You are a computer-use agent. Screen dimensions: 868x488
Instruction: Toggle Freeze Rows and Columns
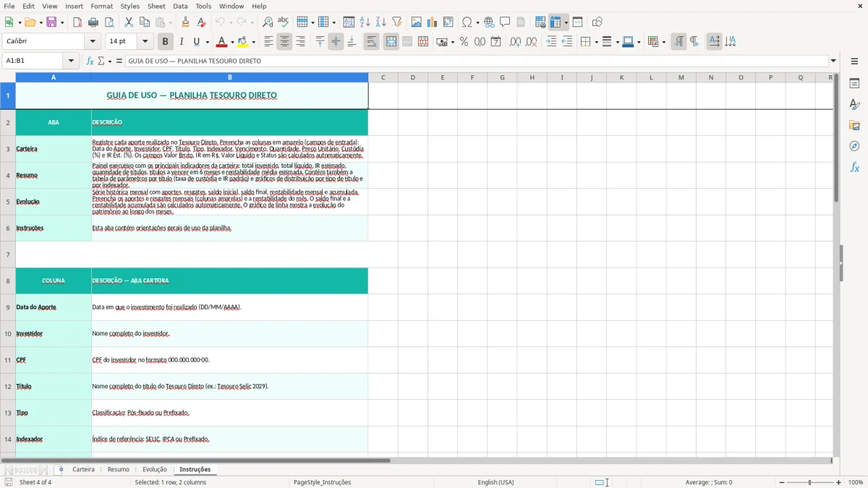pyautogui.click(x=556, y=22)
